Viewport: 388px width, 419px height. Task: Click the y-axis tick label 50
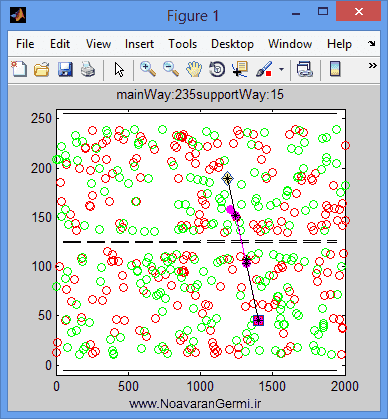click(x=45, y=316)
